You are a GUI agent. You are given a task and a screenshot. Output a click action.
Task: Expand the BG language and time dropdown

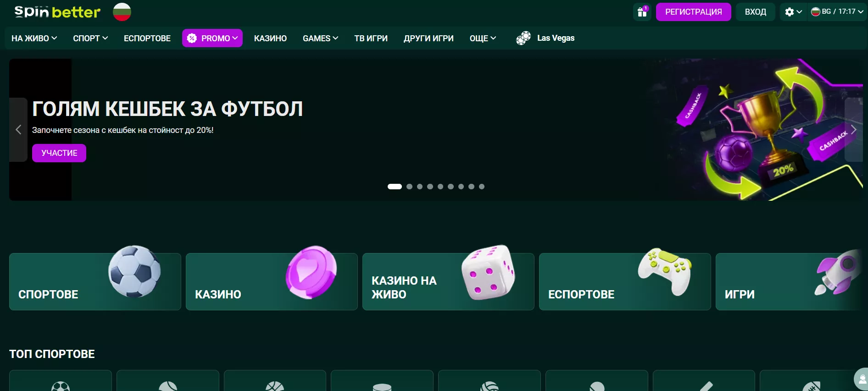(x=837, y=12)
